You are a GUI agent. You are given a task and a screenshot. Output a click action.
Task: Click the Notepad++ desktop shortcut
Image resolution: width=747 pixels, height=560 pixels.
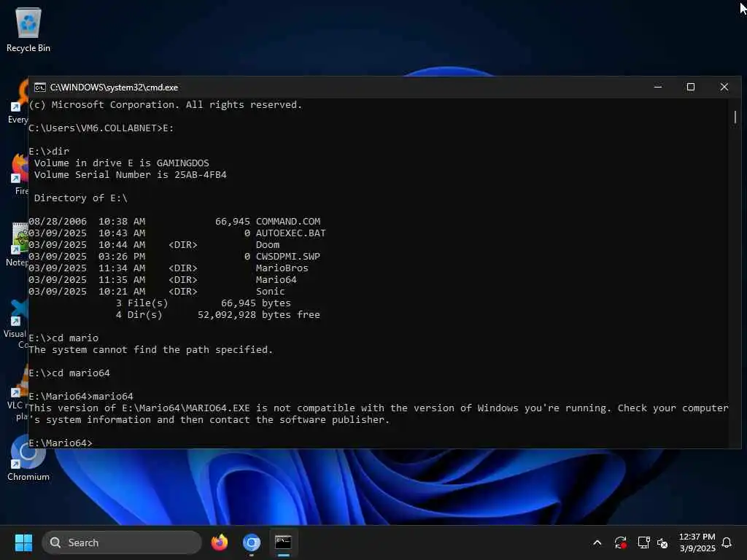[x=18, y=244]
